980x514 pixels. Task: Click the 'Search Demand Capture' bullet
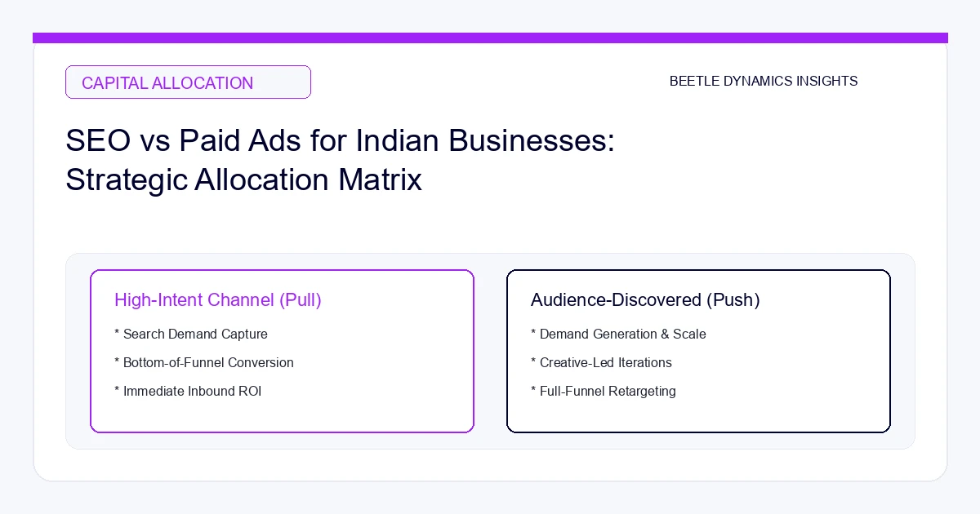point(191,335)
